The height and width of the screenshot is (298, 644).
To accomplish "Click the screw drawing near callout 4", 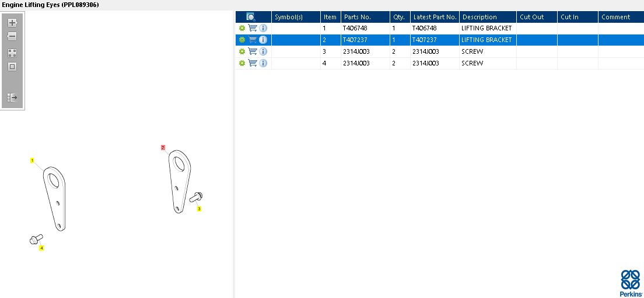I will point(37,239).
